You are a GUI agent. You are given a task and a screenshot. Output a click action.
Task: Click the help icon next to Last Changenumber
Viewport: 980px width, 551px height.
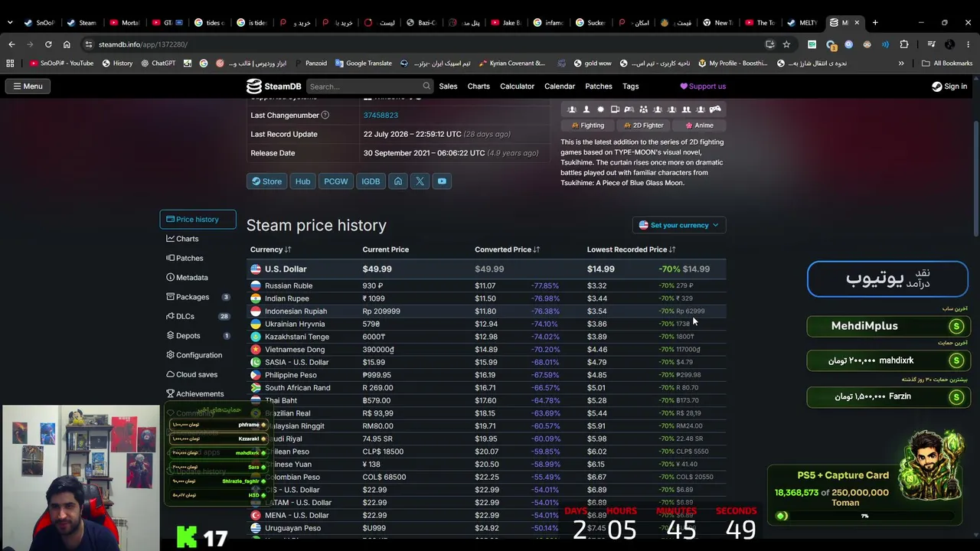tap(325, 115)
